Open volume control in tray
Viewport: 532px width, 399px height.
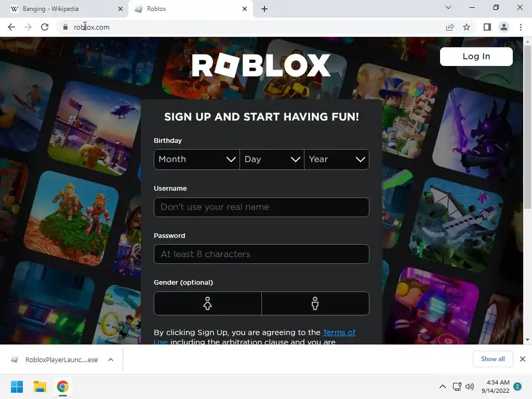point(470,387)
